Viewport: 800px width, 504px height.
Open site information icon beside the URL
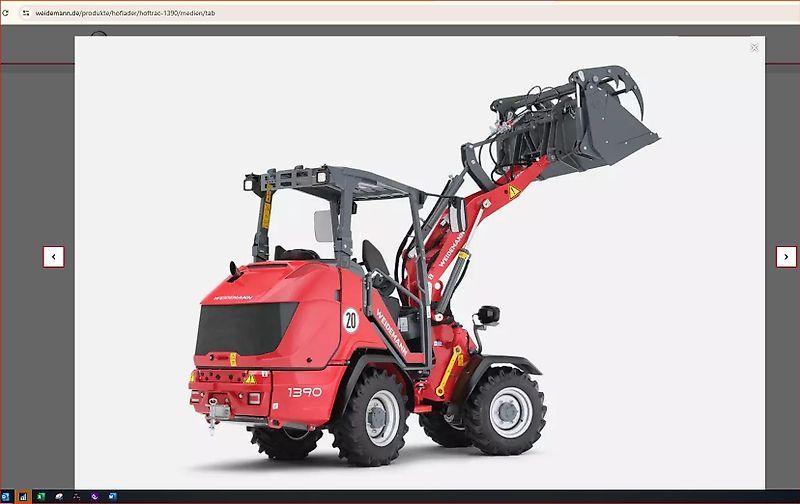(26, 13)
